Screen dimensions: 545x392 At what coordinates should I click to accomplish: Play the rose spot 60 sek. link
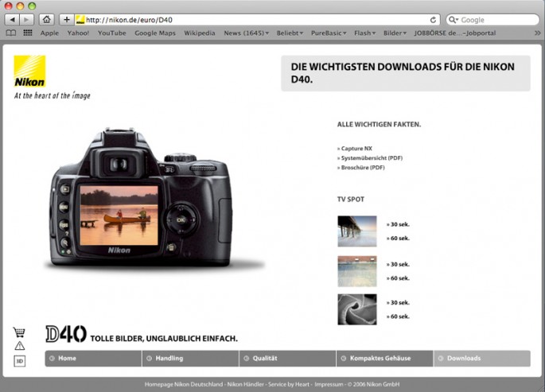(x=398, y=316)
